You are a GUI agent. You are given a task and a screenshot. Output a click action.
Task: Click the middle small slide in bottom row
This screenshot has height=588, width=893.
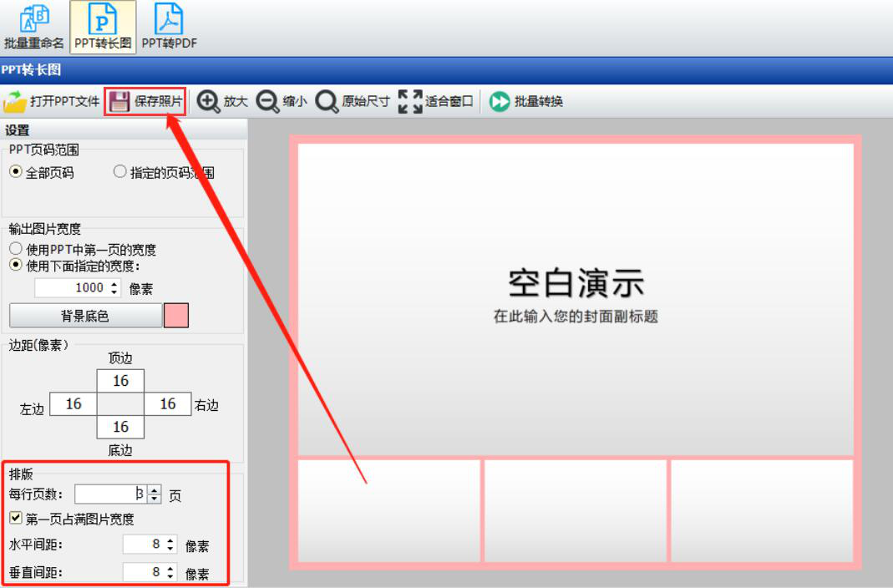576,511
